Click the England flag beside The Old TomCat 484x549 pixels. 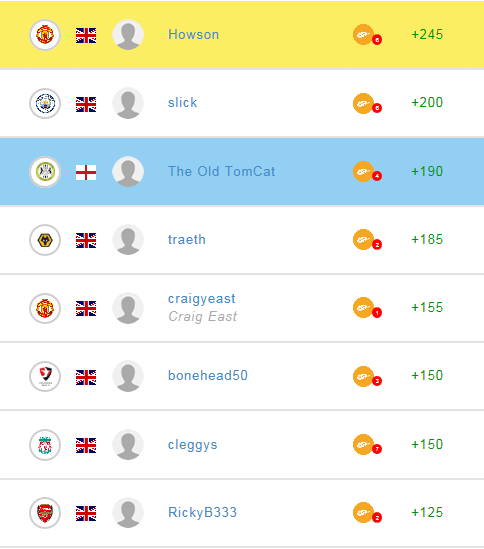[x=86, y=173]
